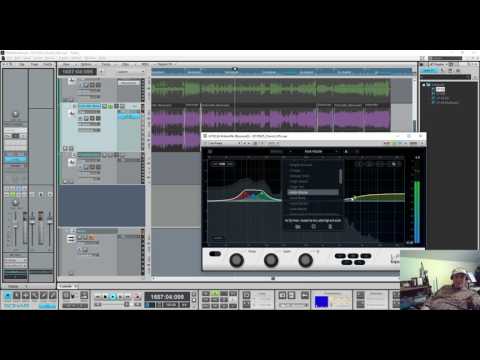Toggle the black pill switch at Neutron's lower left
The height and width of the screenshot is (360, 480).
(215, 254)
